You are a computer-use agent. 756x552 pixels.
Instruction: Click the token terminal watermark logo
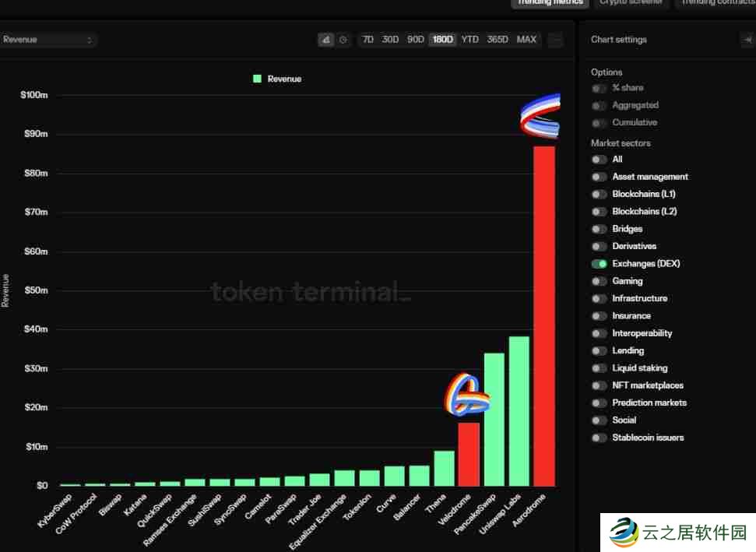309,292
